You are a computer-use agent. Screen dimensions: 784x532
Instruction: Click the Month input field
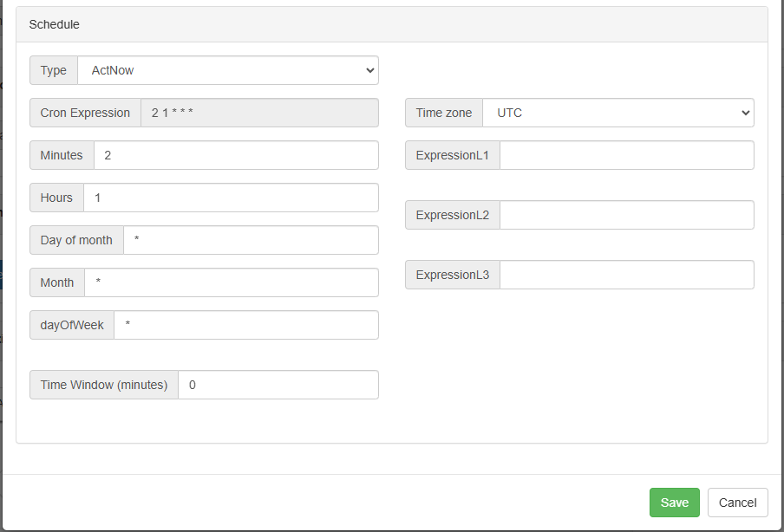tap(230, 282)
